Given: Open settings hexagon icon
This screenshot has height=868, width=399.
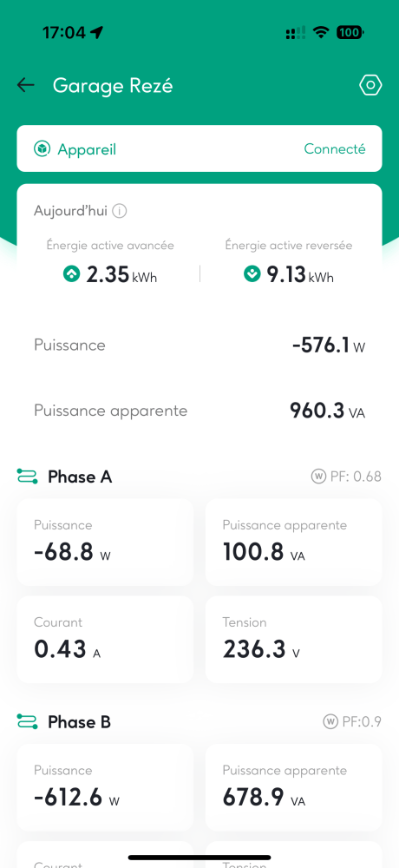Looking at the screenshot, I should [x=370, y=85].
